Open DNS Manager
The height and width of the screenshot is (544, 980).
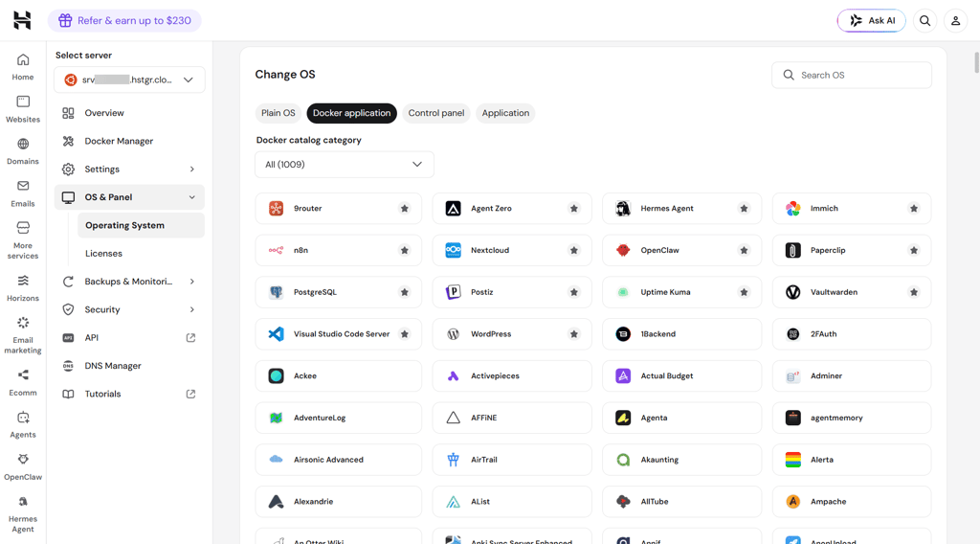pyautogui.click(x=129, y=366)
